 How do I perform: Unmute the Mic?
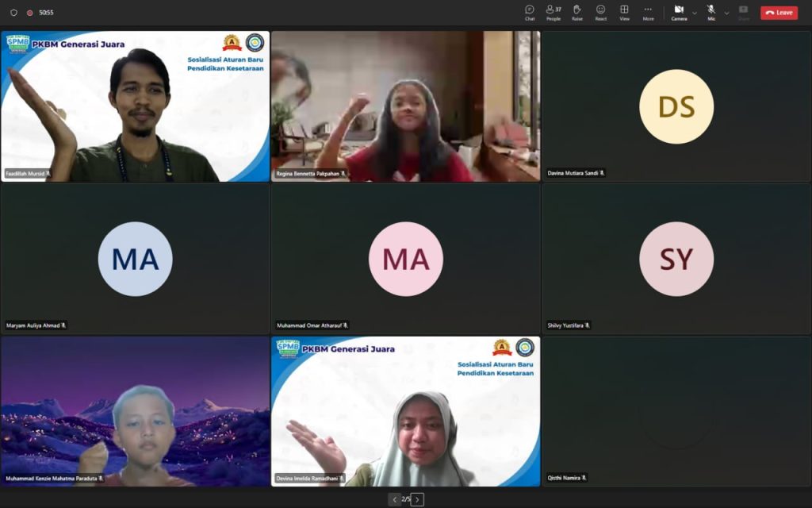point(710,13)
